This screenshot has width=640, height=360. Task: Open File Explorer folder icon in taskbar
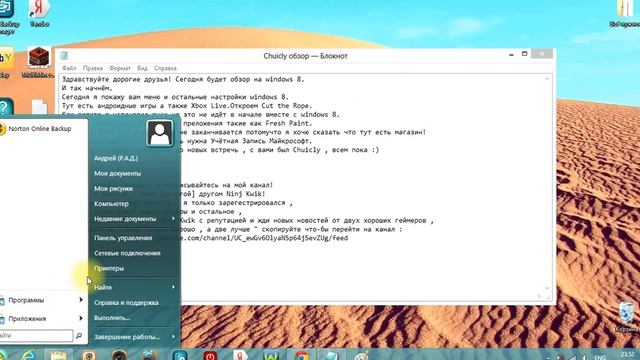pyautogui.click(x=58, y=355)
